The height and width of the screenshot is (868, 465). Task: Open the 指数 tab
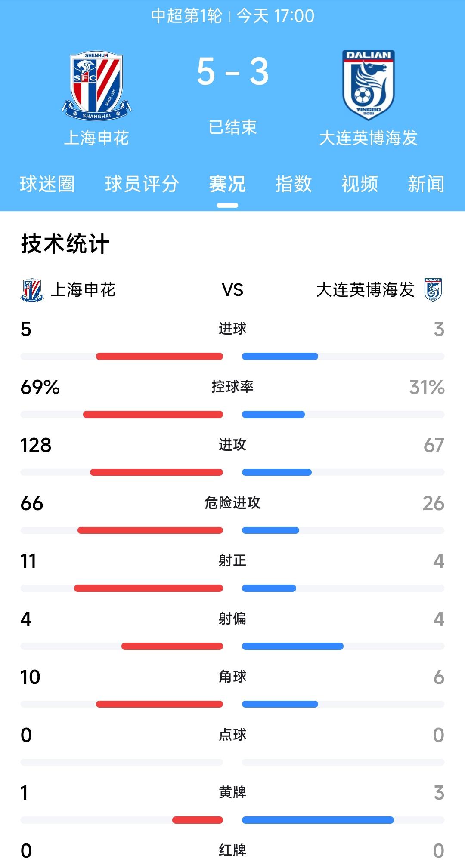(x=294, y=184)
